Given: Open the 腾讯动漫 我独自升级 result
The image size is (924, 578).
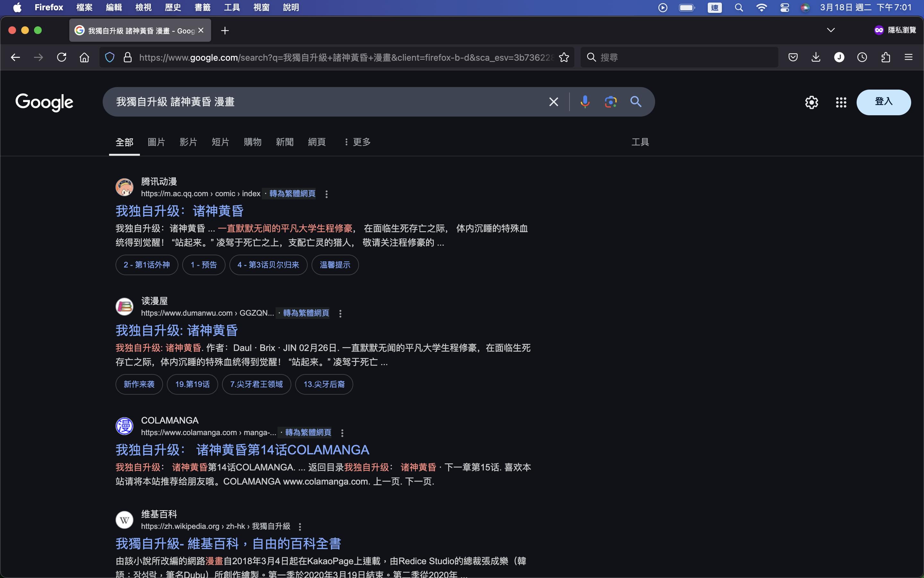Looking at the screenshot, I should [x=179, y=211].
